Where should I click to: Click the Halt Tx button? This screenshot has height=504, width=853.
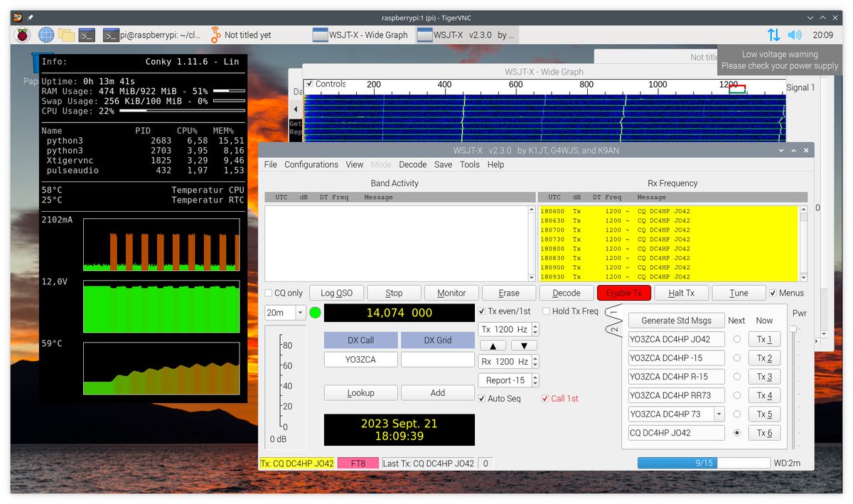(681, 293)
